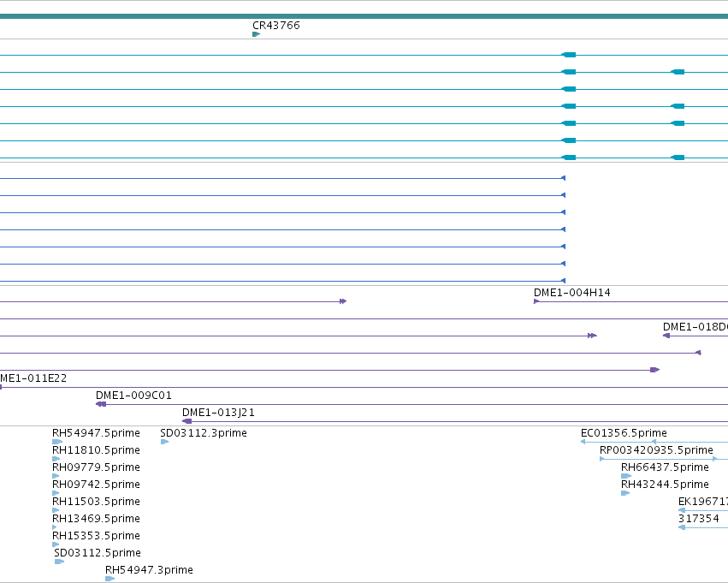
Task: Click the topmost dark-blue transcript's arrowhead end
Action: pos(563,178)
